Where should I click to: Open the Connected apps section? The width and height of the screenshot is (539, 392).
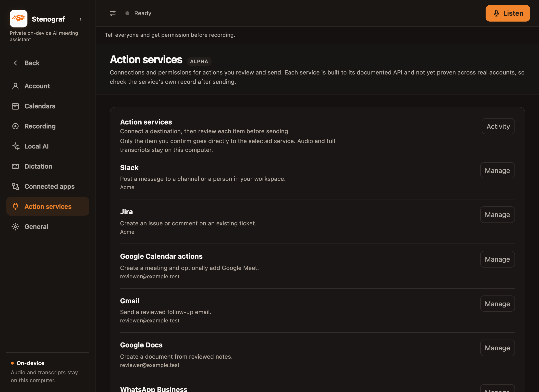(48, 186)
